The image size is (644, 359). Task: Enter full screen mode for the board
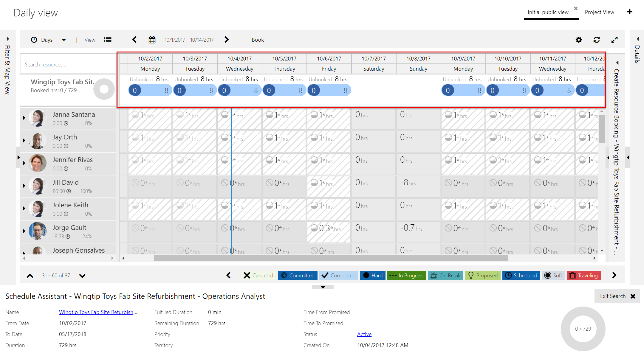(614, 40)
